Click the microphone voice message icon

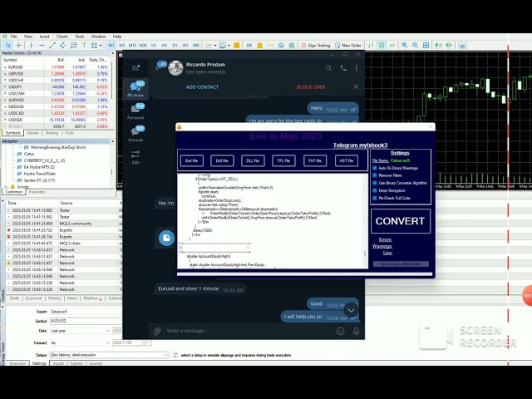[x=357, y=331]
